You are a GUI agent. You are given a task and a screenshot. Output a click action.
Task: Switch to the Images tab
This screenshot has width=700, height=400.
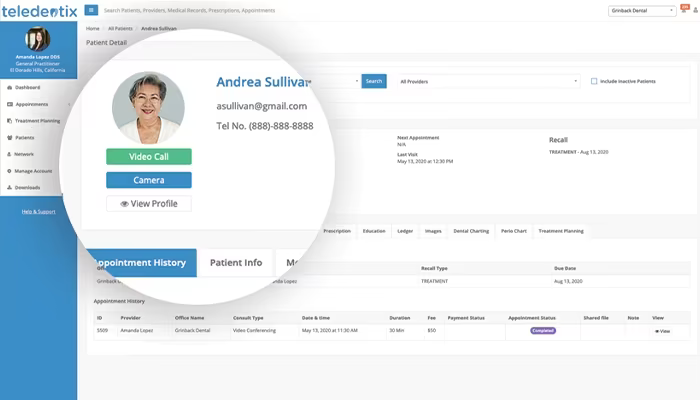[x=433, y=231]
